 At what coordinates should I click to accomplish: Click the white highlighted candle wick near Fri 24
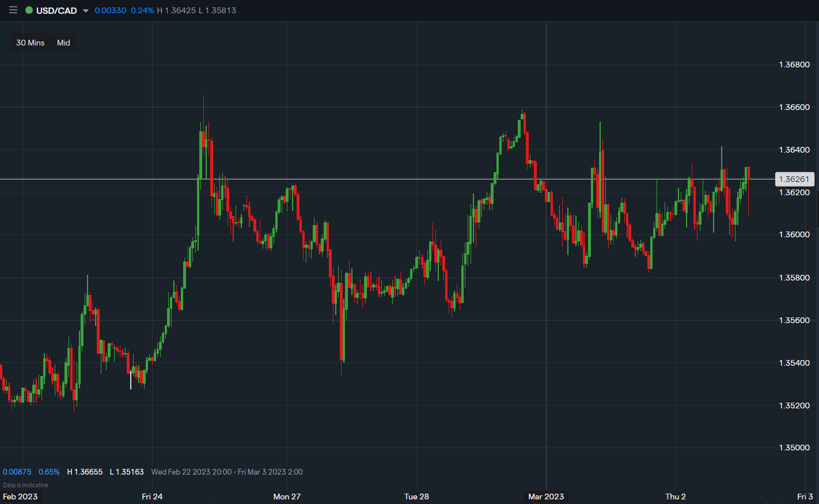coord(131,380)
